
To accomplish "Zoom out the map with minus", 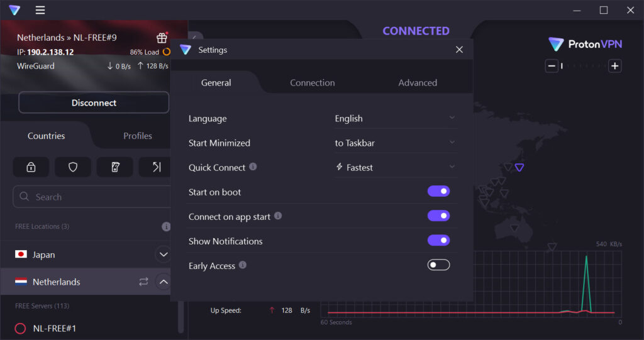I will point(552,66).
